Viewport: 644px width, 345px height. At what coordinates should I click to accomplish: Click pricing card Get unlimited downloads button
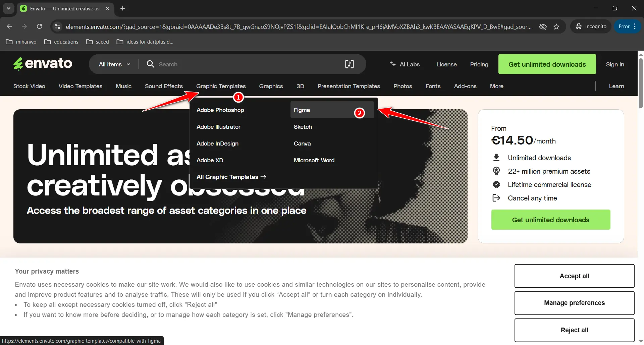550,220
